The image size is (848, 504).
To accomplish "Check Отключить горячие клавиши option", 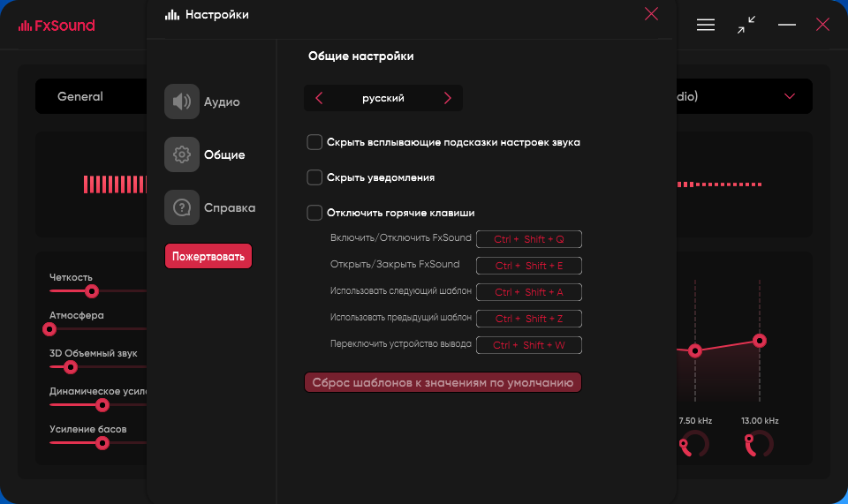I will click(x=314, y=213).
